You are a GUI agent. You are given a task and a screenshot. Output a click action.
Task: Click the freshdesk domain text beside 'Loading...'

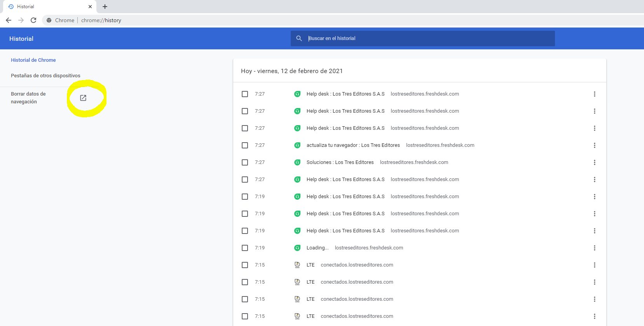[369, 248]
